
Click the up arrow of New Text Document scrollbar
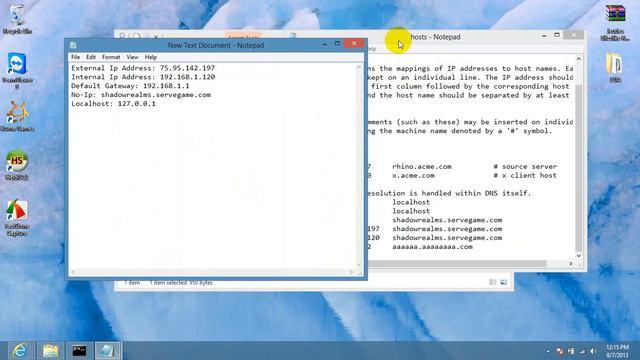pos(360,67)
